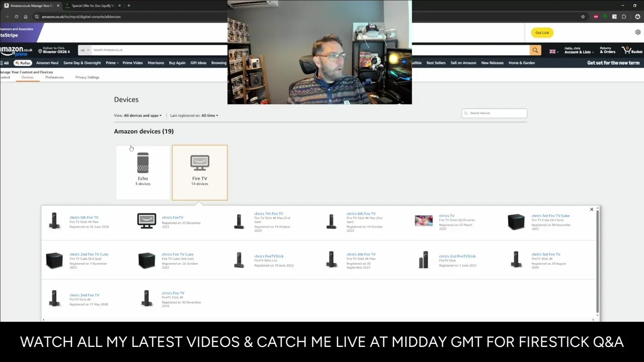The image size is (644, 362).
Task: Switch to the Devices tab
Action: pos(27,77)
